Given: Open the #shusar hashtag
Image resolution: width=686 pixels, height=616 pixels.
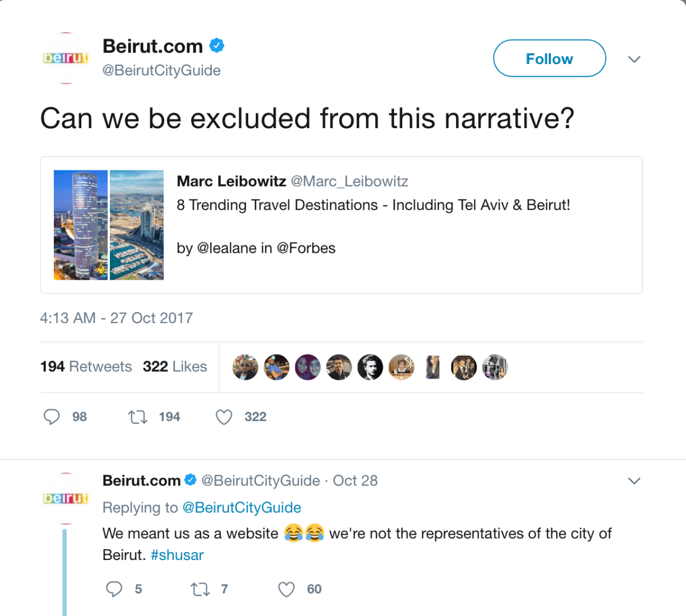Looking at the screenshot, I should [x=177, y=555].
